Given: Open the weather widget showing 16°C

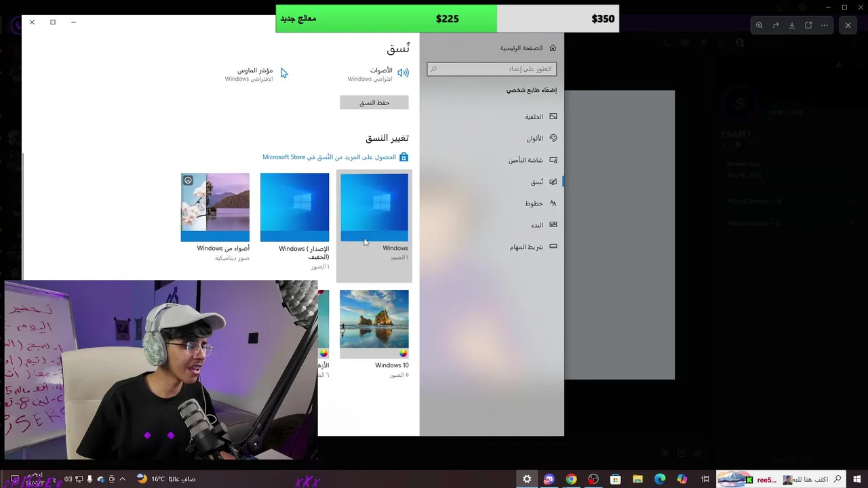Looking at the screenshot, I should (x=165, y=479).
